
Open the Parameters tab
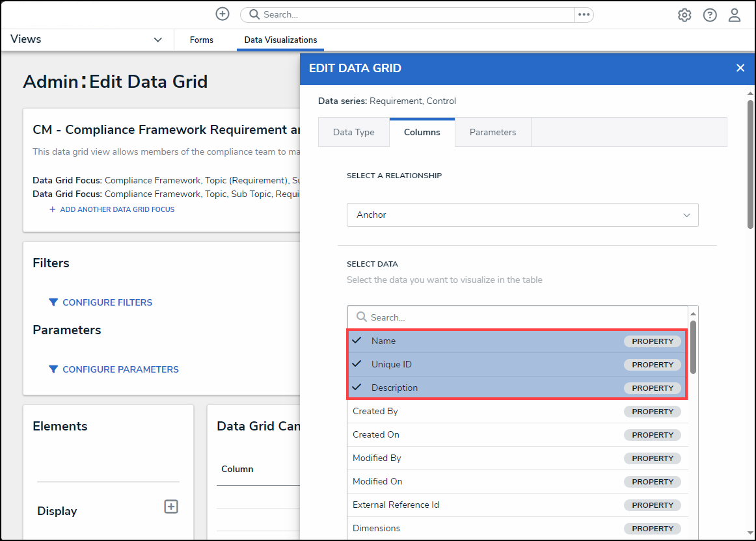point(493,132)
